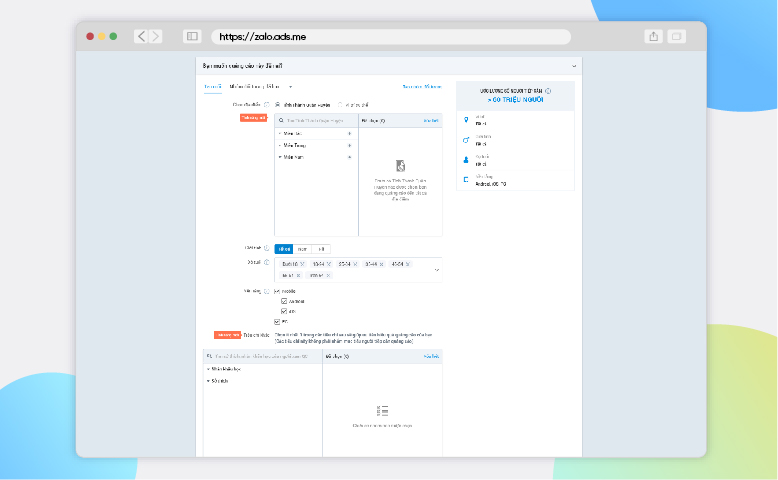Viewport: 778px width, 480px height.
Task: Clear all selected interests link
Action: point(431,356)
